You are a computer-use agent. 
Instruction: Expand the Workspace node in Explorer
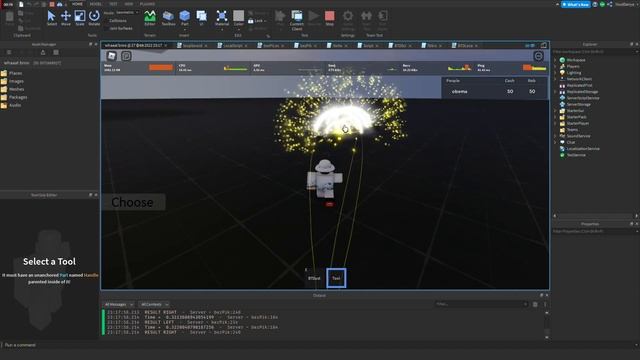click(x=555, y=60)
